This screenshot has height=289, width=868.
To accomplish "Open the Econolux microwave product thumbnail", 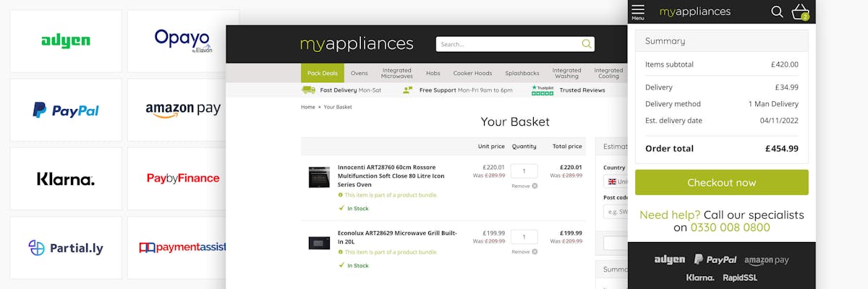I will [319, 243].
